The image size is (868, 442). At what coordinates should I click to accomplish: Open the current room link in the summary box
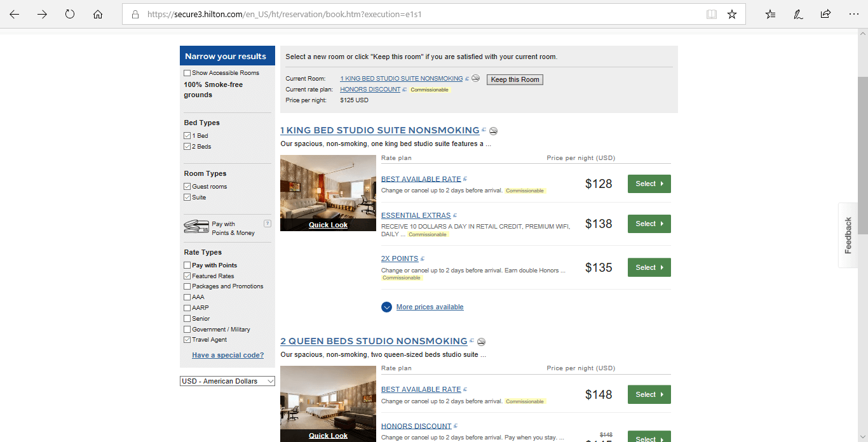402,79
